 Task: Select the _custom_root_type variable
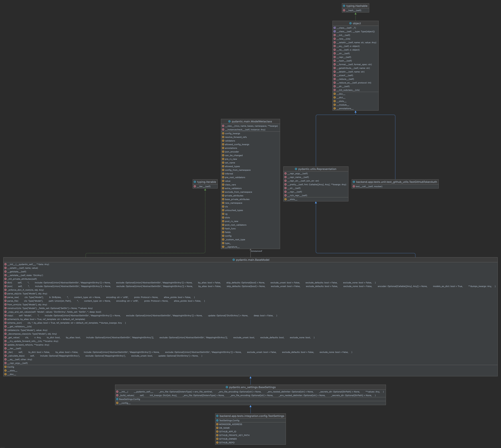[x=235, y=240]
